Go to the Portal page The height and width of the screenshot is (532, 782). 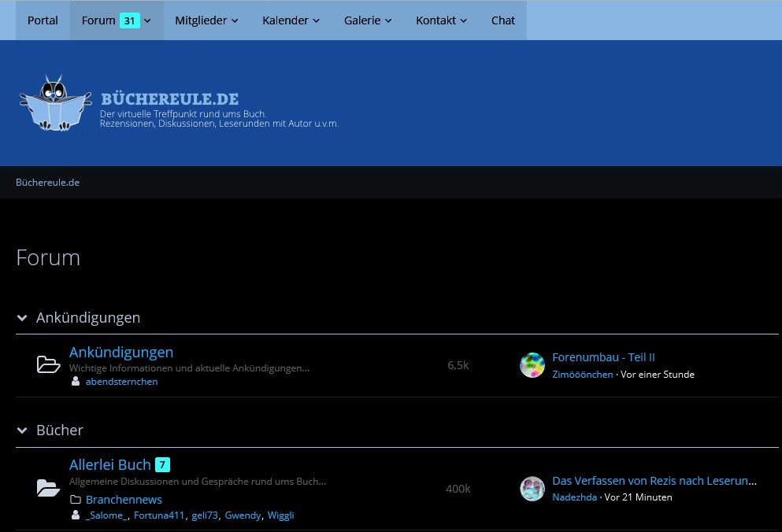click(43, 20)
